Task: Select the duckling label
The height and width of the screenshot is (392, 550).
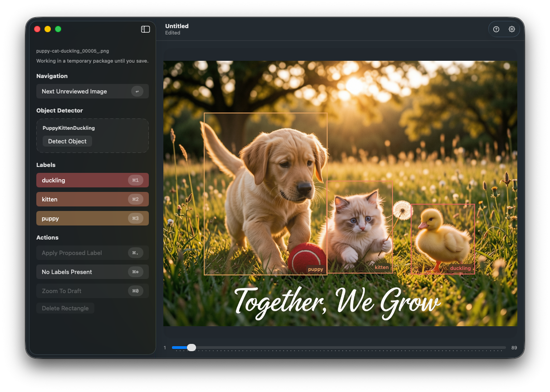Action: click(x=54, y=180)
